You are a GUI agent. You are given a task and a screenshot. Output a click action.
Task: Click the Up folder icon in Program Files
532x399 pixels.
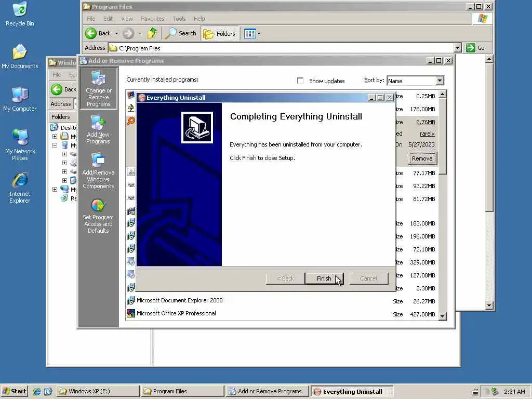[x=152, y=33]
